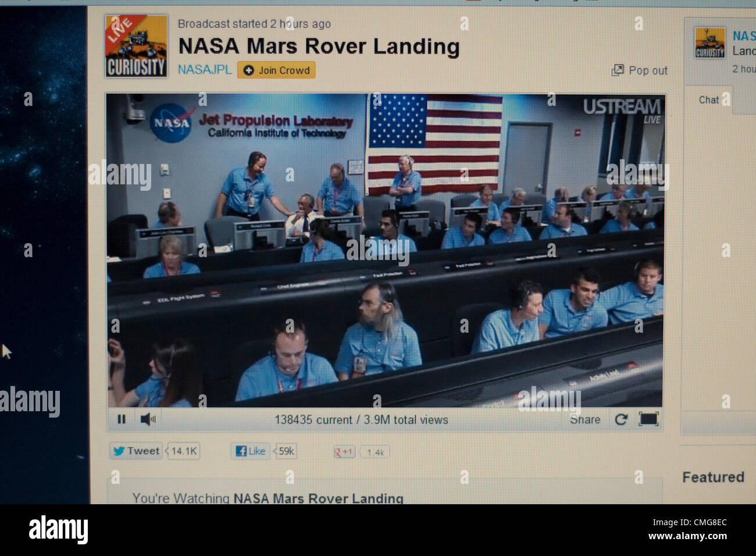Reload the stream with the refresh icon
Image resolution: width=756 pixels, height=556 pixels.
point(621,419)
